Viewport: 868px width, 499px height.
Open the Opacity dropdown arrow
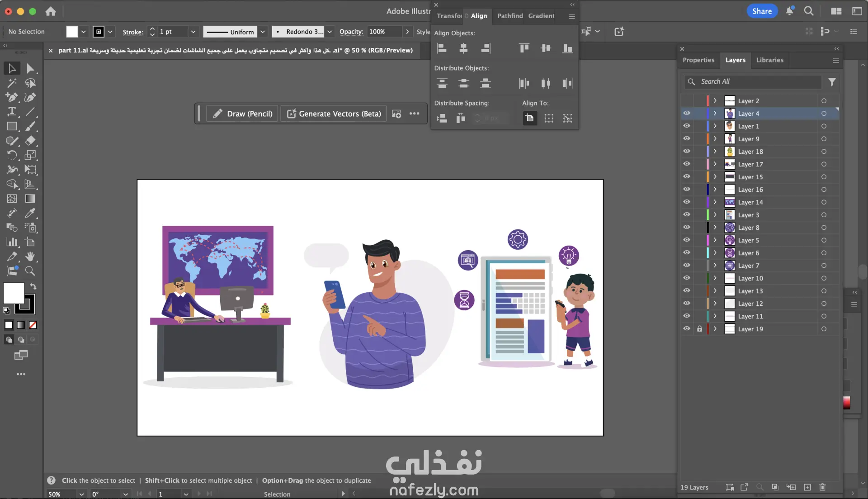tap(407, 32)
